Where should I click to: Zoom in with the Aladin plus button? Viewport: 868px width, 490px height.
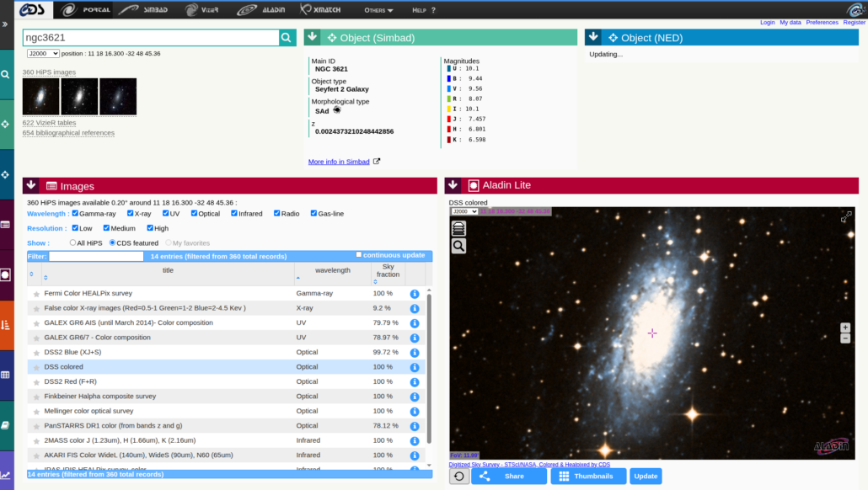click(845, 328)
